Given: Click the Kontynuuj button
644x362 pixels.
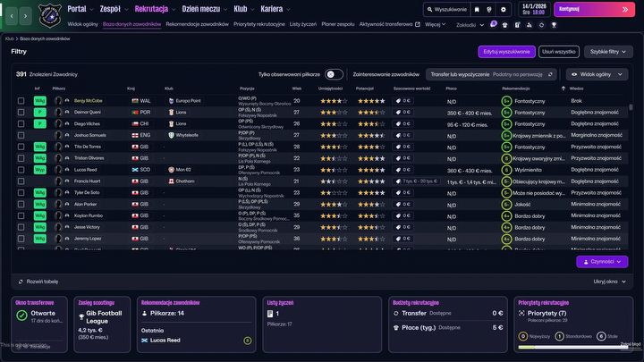Looking at the screenshot, I should [x=594, y=10].
